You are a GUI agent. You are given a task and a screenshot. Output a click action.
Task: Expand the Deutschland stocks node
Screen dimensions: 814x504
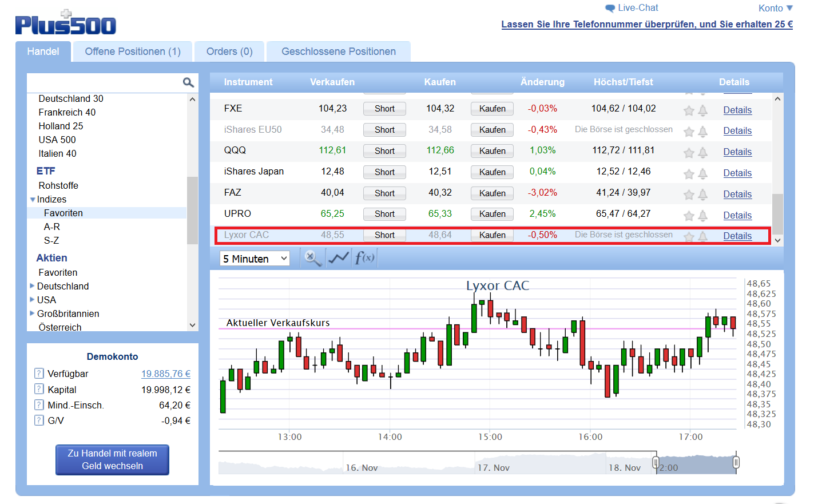[x=33, y=285]
